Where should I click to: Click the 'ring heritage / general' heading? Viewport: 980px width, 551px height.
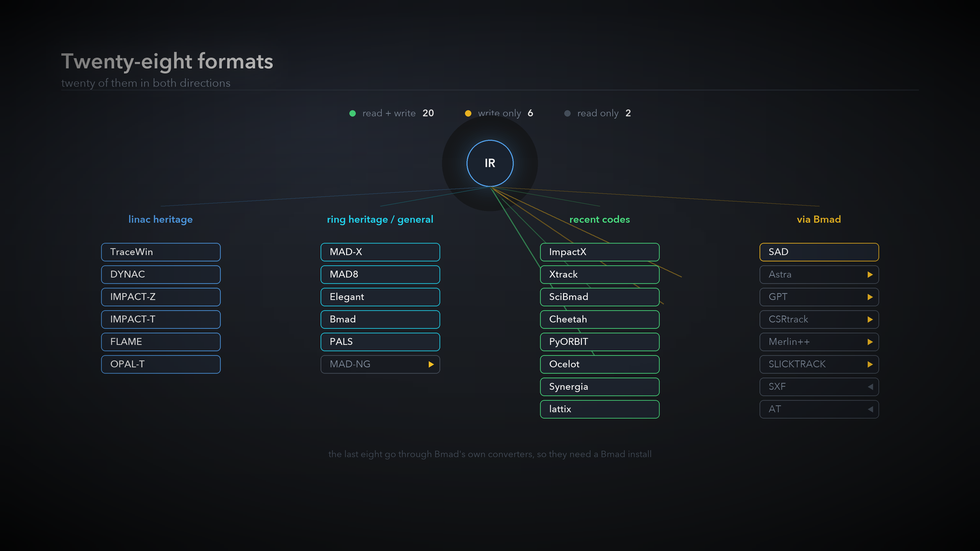click(x=380, y=219)
